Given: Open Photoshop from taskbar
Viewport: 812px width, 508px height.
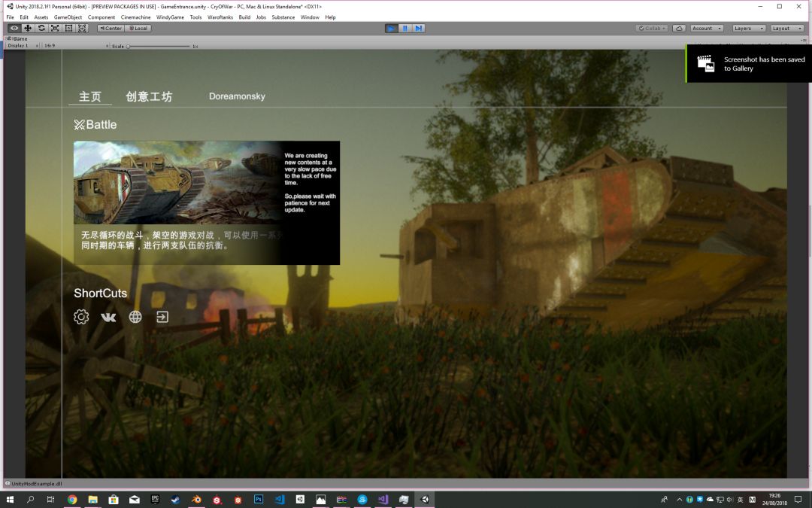Looking at the screenshot, I should [x=259, y=499].
